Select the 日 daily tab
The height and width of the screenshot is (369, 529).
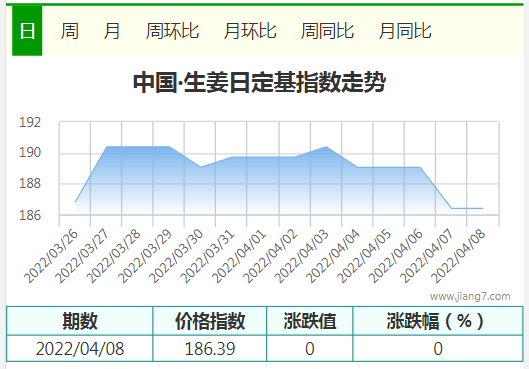pos(27,31)
